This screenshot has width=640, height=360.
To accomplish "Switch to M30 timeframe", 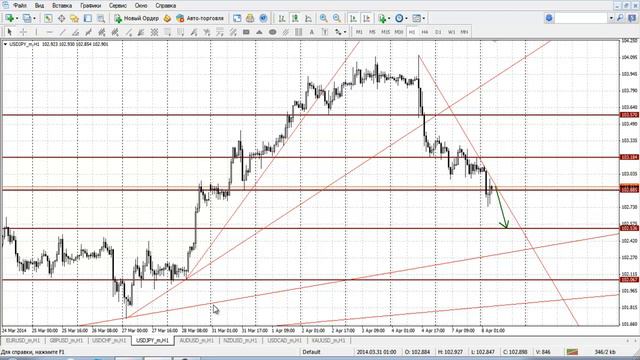I will (x=399, y=32).
